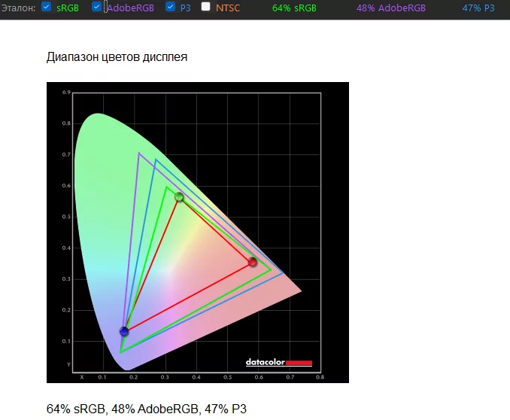Click the "Эталон:" label
The height and width of the screenshot is (420, 510).
[x=18, y=8]
